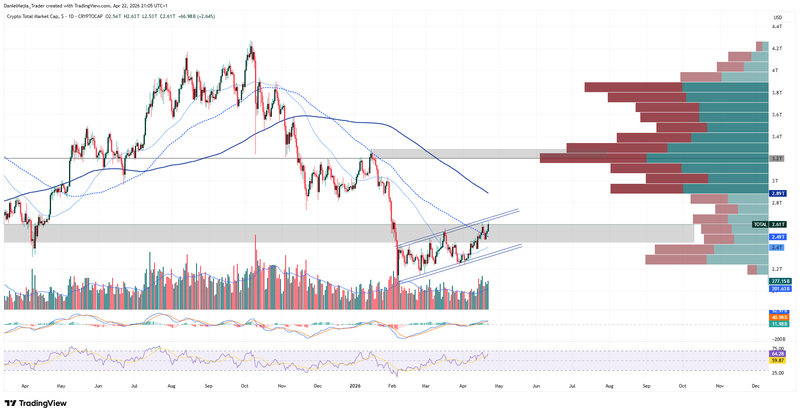Image resolution: width=800 pixels, height=415 pixels.
Task: Click the dark blue 2.89T moving average label
Action: [777, 192]
